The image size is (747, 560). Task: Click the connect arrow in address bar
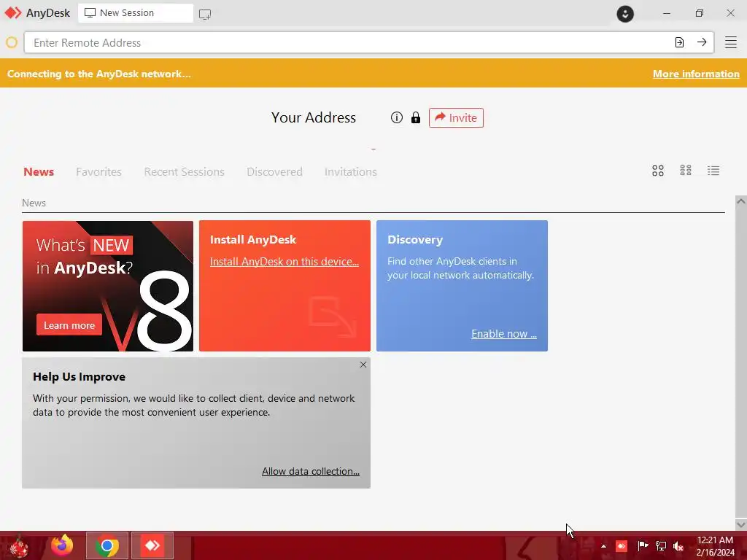pyautogui.click(x=701, y=42)
